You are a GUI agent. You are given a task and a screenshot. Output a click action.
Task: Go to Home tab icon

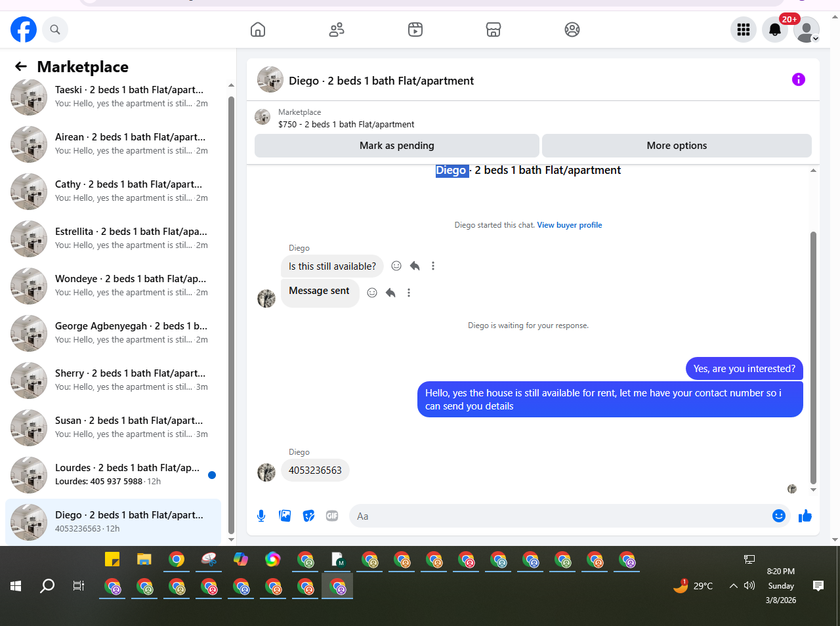258,30
